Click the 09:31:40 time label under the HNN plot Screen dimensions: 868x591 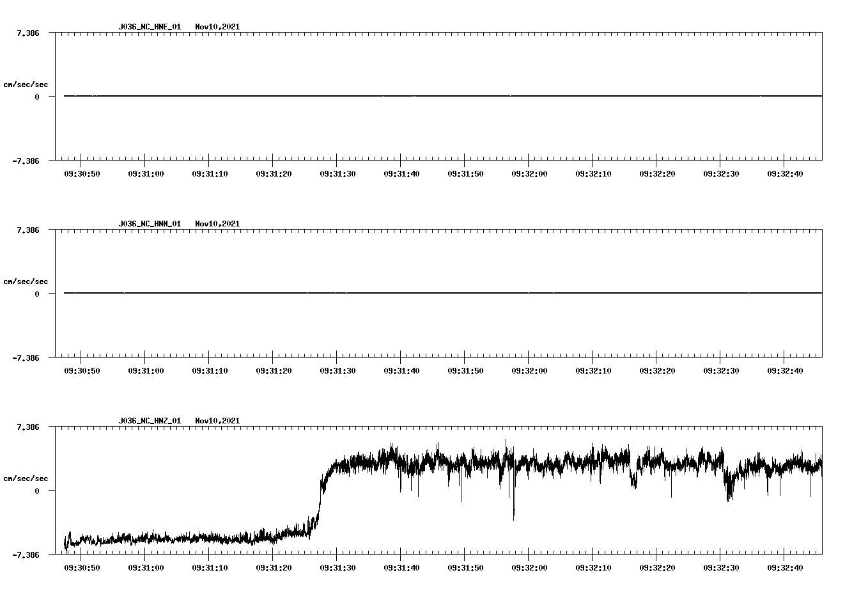(x=401, y=371)
